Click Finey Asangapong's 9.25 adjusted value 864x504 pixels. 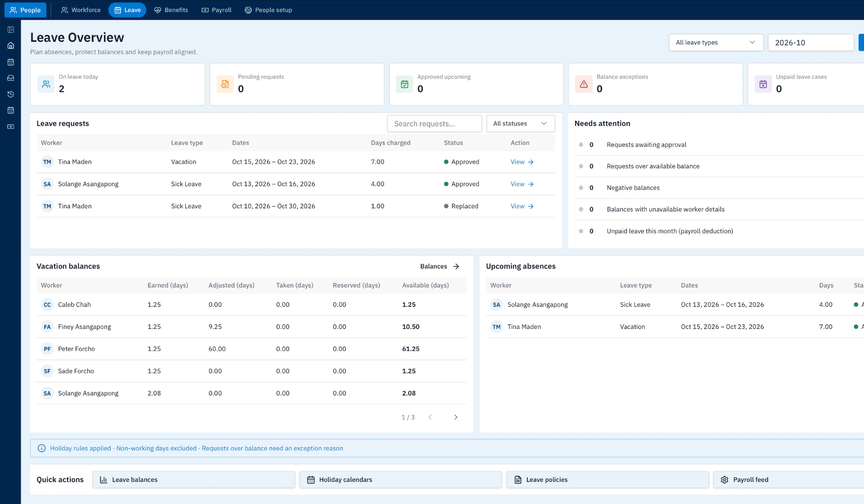point(215,327)
